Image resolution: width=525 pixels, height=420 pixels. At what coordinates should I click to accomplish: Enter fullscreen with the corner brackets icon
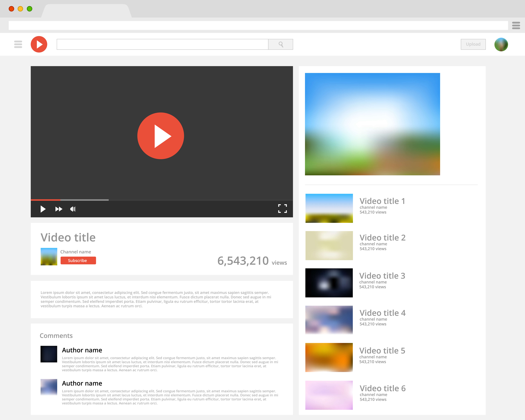click(x=282, y=209)
